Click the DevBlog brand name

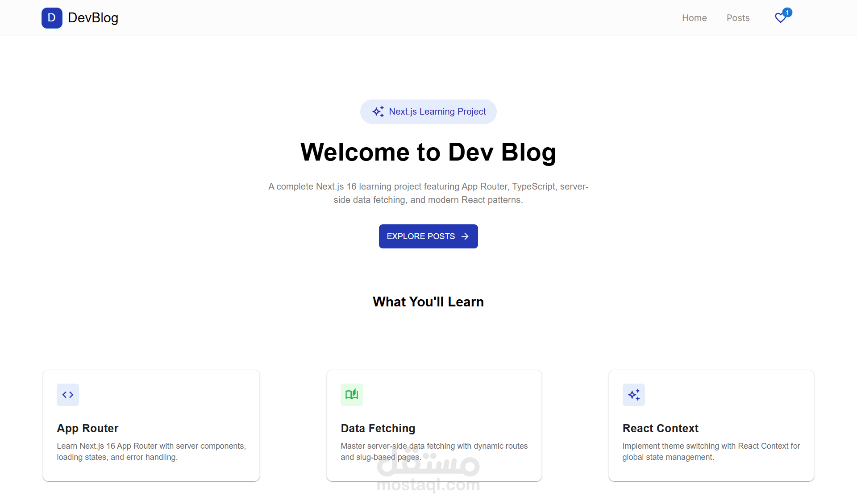point(93,18)
